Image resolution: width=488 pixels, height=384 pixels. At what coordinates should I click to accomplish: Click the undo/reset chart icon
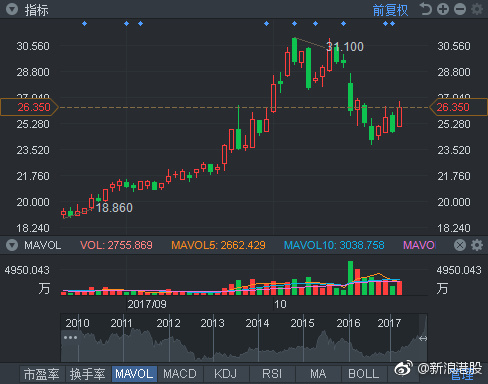pos(426,9)
